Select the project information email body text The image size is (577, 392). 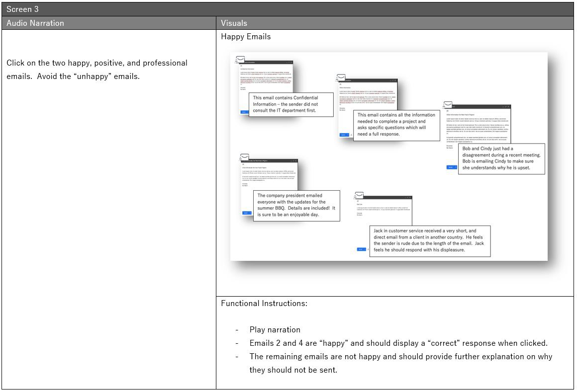367,97
